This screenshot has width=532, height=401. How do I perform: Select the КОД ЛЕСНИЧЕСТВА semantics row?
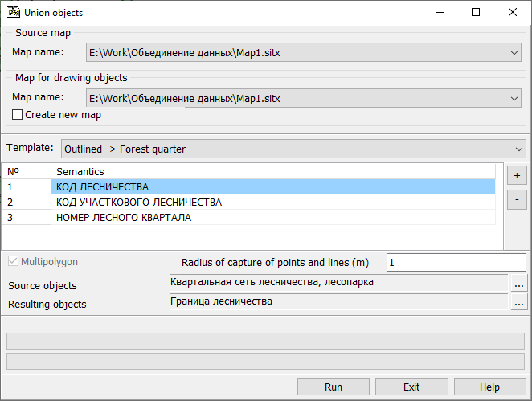point(273,187)
